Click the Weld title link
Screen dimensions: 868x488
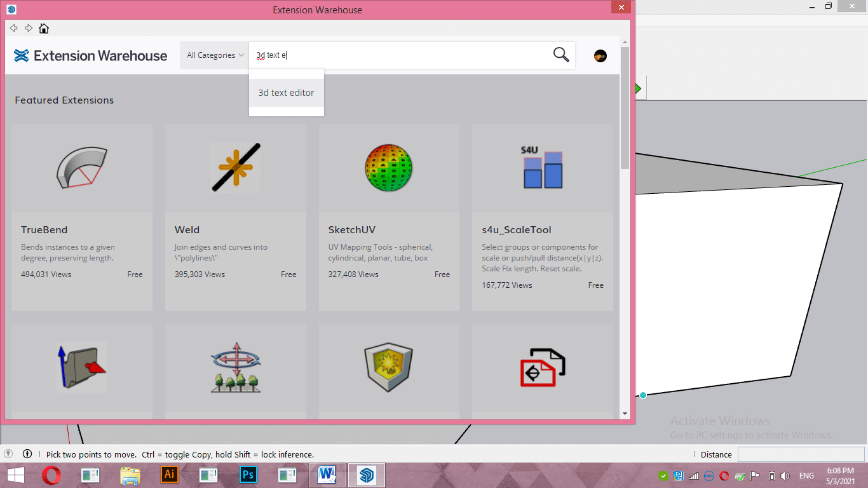[187, 230]
